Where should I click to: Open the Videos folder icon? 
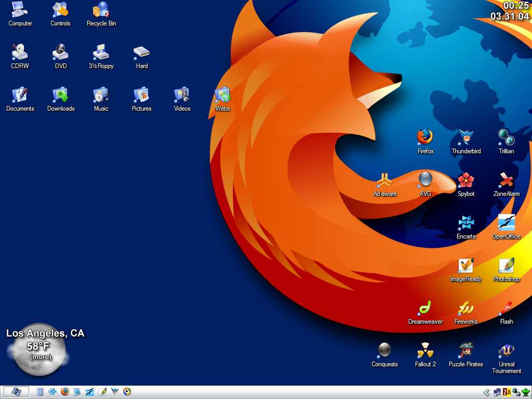(182, 99)
